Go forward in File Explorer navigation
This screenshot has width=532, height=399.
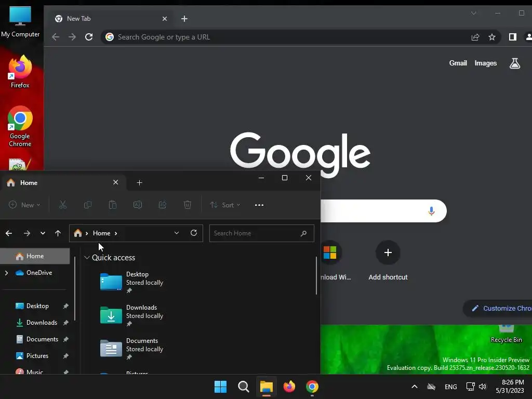(27, 233)
